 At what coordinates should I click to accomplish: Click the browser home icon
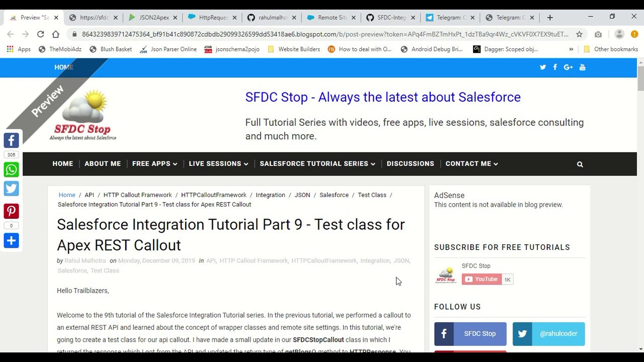tap(56, 34)
